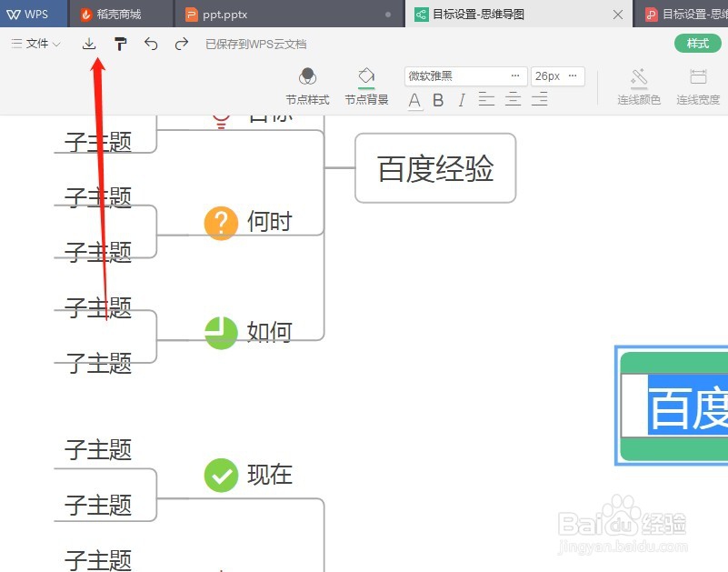Click the green checkmark icon
The image size is (728, 572).
pos(221,475)
